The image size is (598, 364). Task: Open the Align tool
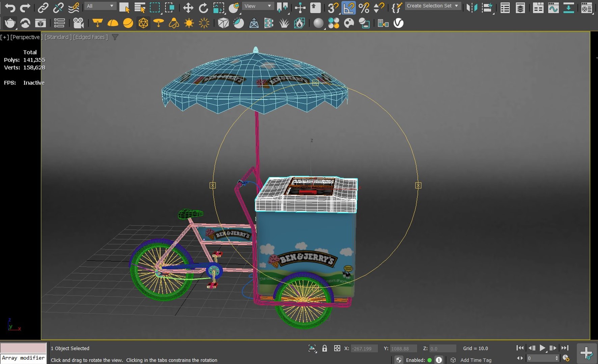pos(487,7)
